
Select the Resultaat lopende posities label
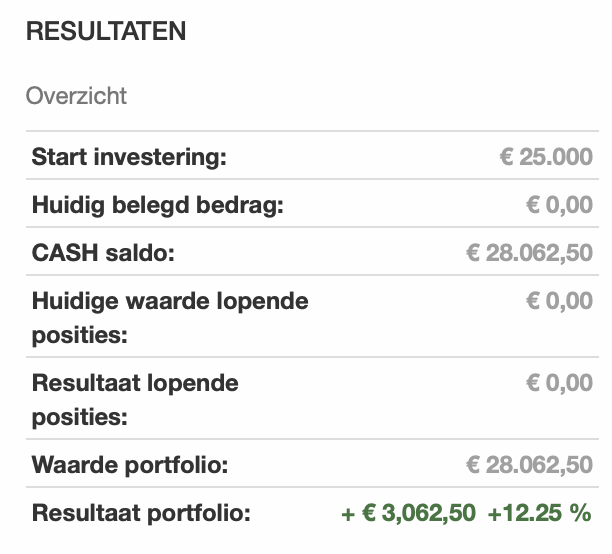click(135, 400)
